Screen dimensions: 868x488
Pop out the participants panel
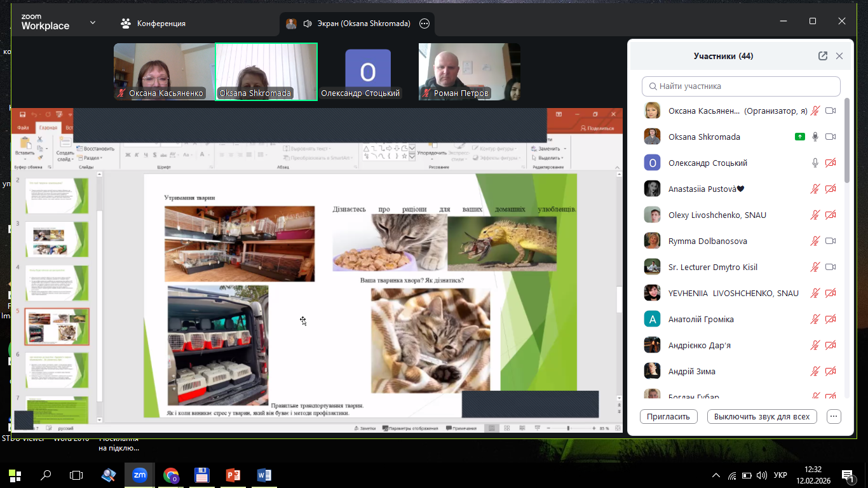click(823, 56)
